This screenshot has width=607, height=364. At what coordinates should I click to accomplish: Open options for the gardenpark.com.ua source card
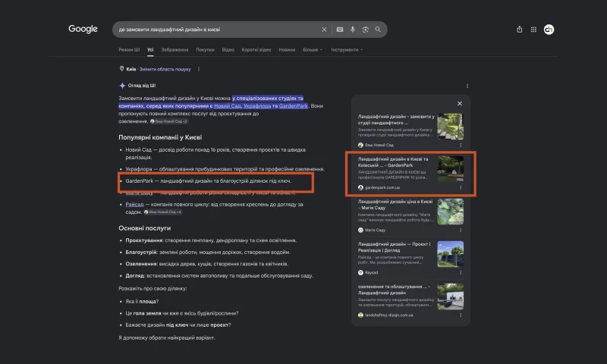point(461,187)
